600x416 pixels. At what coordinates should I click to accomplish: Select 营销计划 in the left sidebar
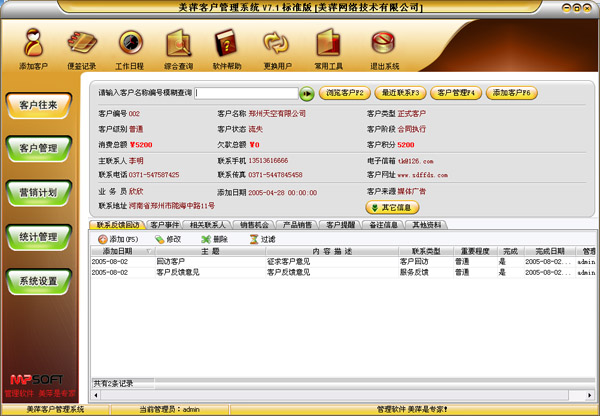tap(38, 192)
